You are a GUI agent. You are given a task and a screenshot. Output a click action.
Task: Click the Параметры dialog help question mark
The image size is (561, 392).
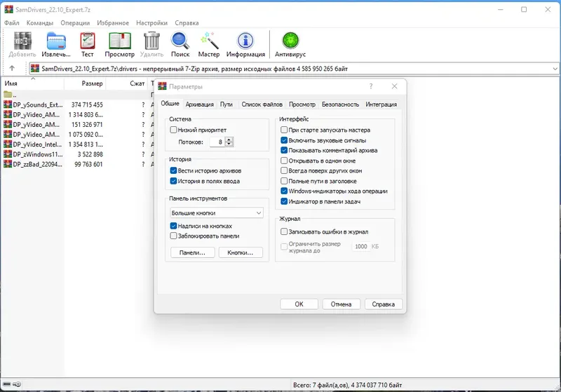[371, 86]
